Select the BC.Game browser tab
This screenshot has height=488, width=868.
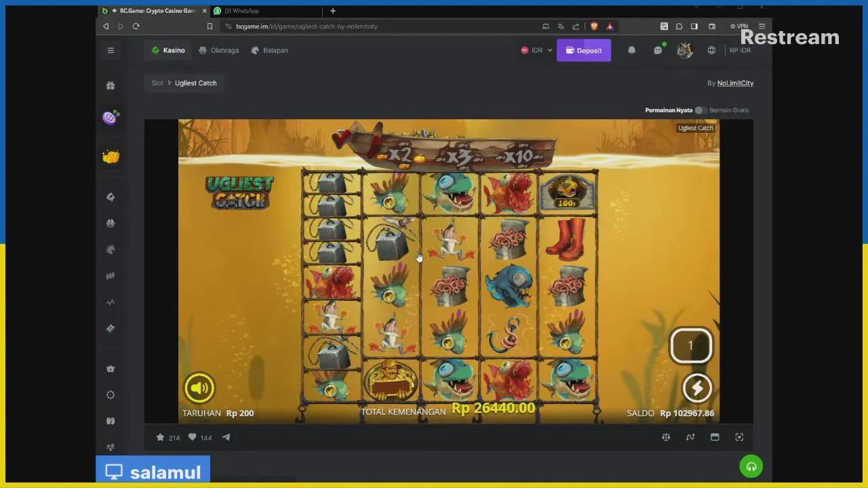tap(153, 11)
